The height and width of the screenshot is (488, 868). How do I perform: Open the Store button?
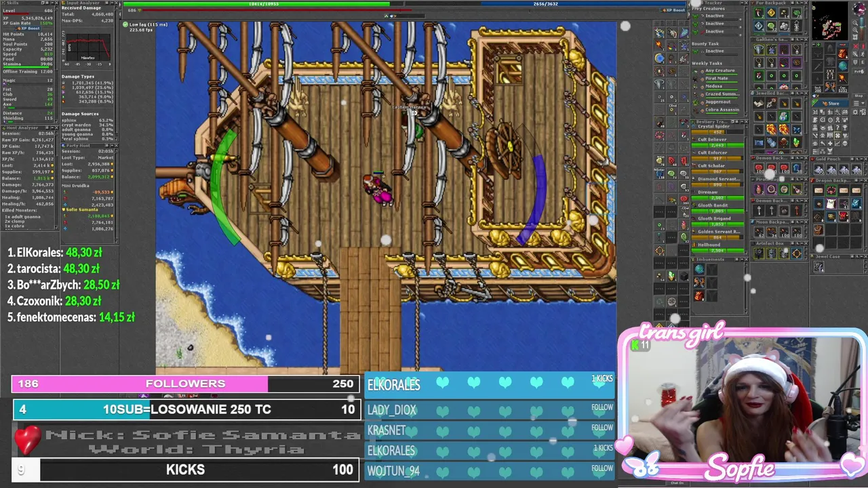click(830, 104)
